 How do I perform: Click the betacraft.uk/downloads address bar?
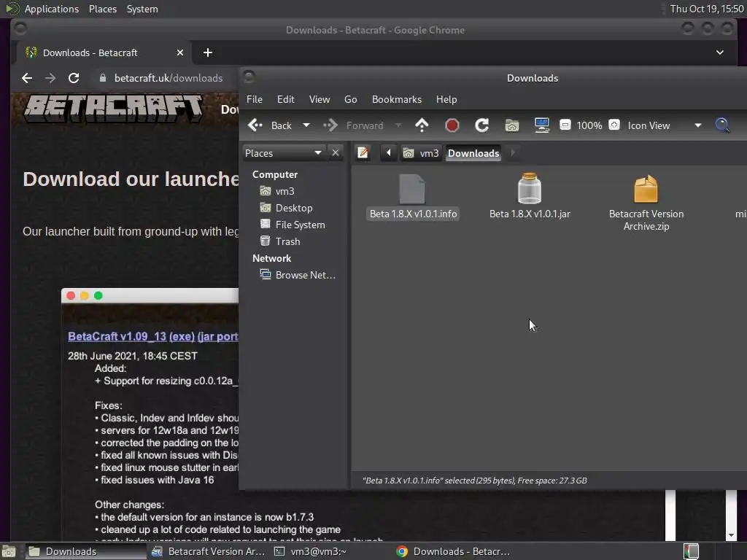point(169,78)
